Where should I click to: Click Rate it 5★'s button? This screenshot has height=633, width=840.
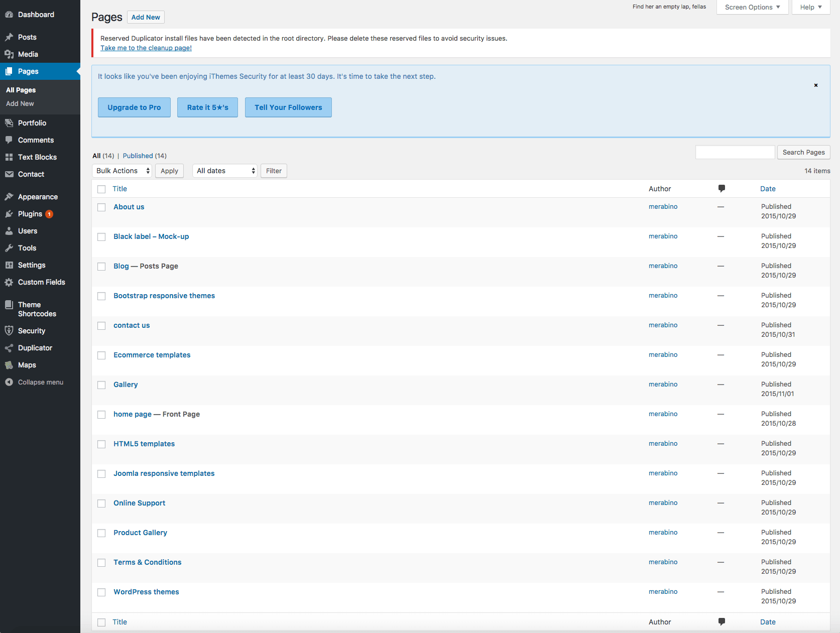coord(207,107)
